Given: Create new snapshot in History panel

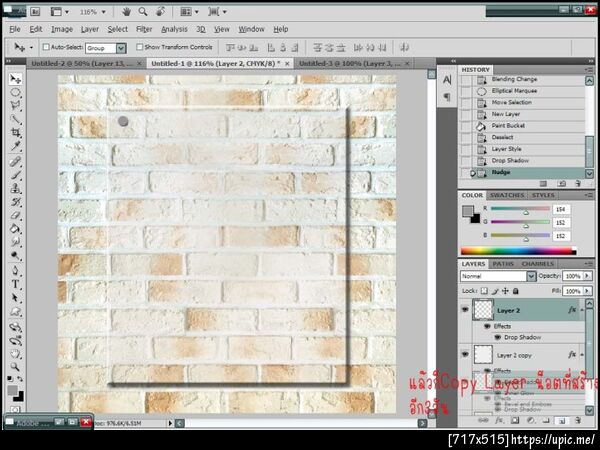Looking at the screenshot, I should 561,184.
